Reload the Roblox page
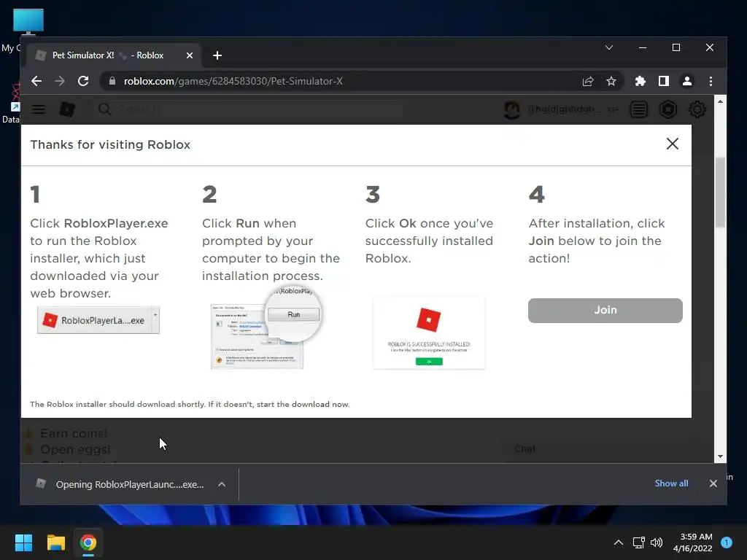Image resolution: width=747 pixels, height=560 pixels. click(x=83, y=81)
